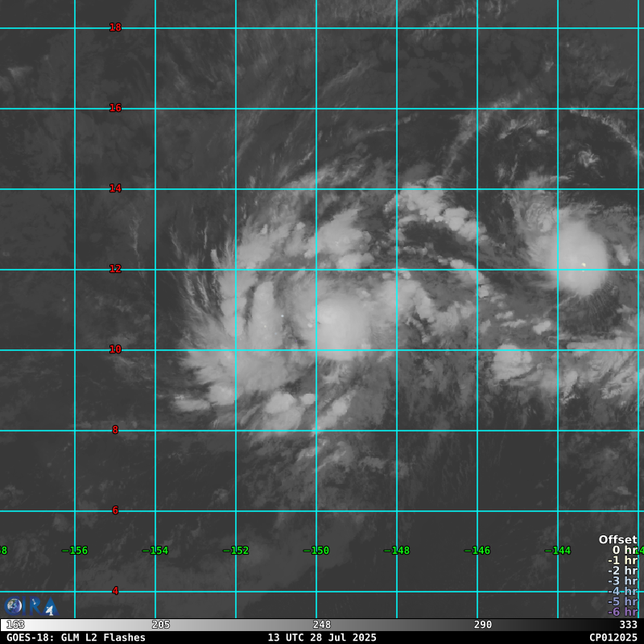Click the -146 longitude axis label

477,551
